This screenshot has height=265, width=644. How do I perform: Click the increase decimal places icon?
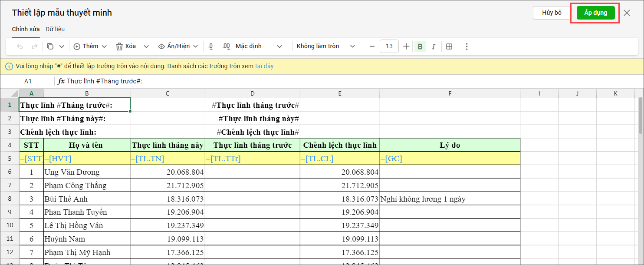click(x=226, y=46)
